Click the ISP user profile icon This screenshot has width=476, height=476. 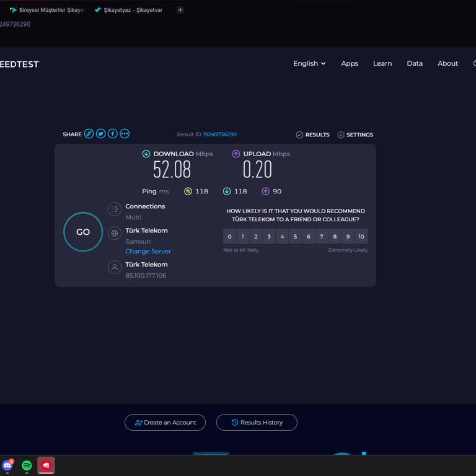(x=115, y=267)
